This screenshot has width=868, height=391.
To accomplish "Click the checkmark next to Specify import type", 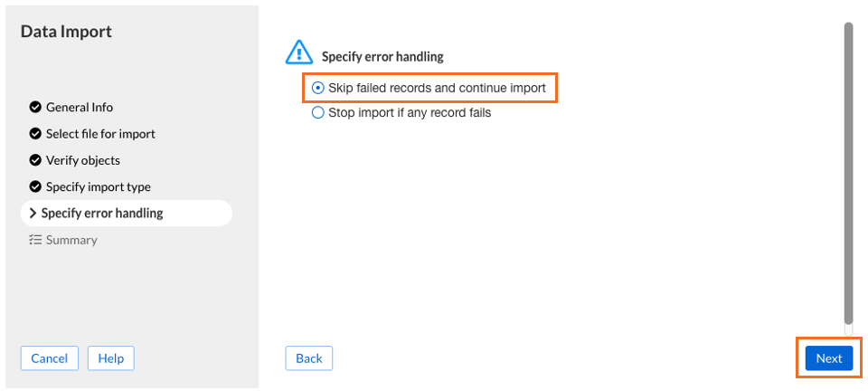I will pyautogui.click(x=35, y=186).
